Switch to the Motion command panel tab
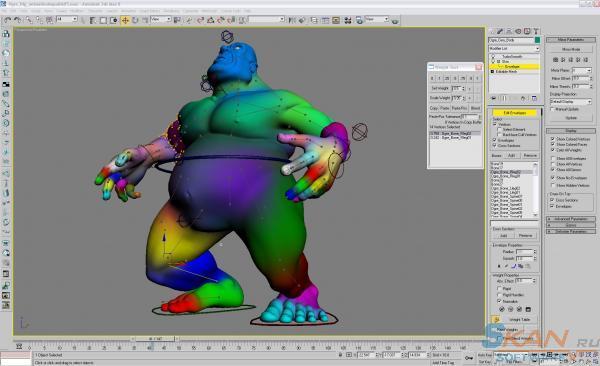Viewport: 600px width, 366px height. (518, 31)
